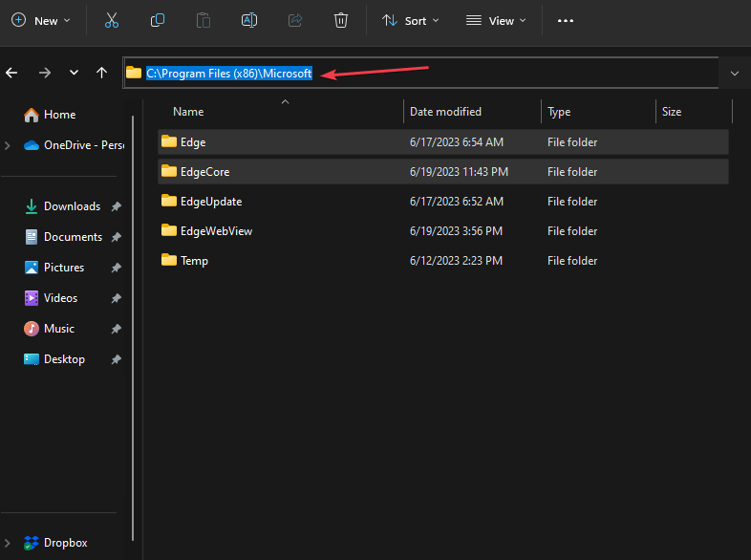Expand the OneDrive tree node
The width and height of the screenshot is (751, 560).
[x=8, y=145]
